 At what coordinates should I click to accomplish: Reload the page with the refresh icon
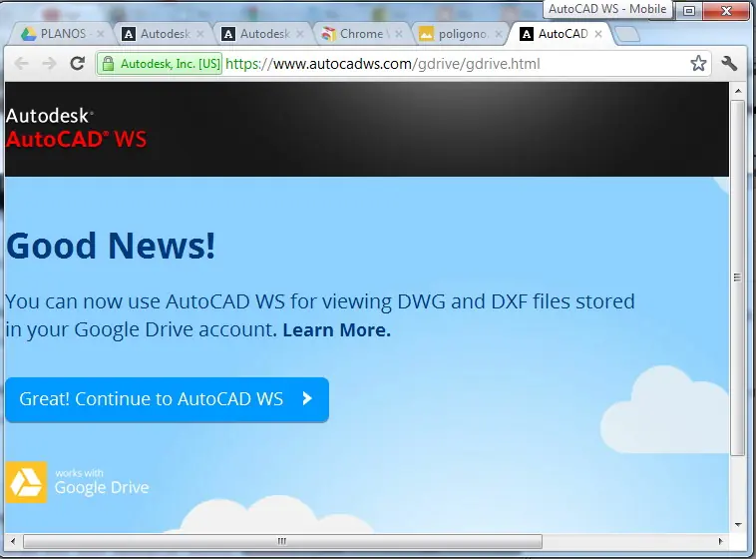pos(77,63)
